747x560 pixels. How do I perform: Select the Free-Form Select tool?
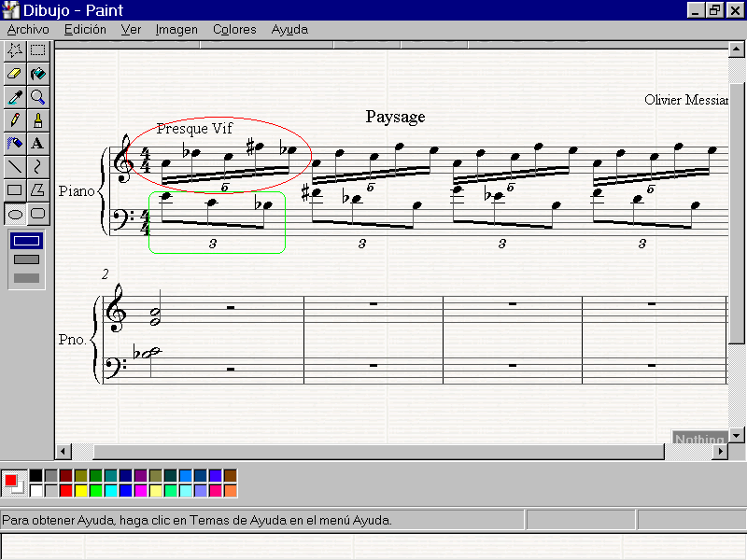pyautogui.click(x=15, y=50)
